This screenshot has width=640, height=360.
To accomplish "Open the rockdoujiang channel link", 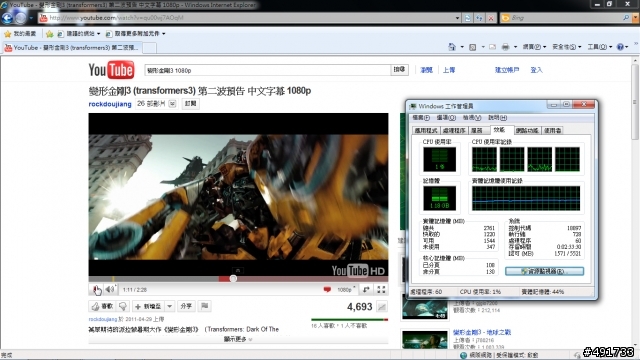I will (x=110, y=104).
